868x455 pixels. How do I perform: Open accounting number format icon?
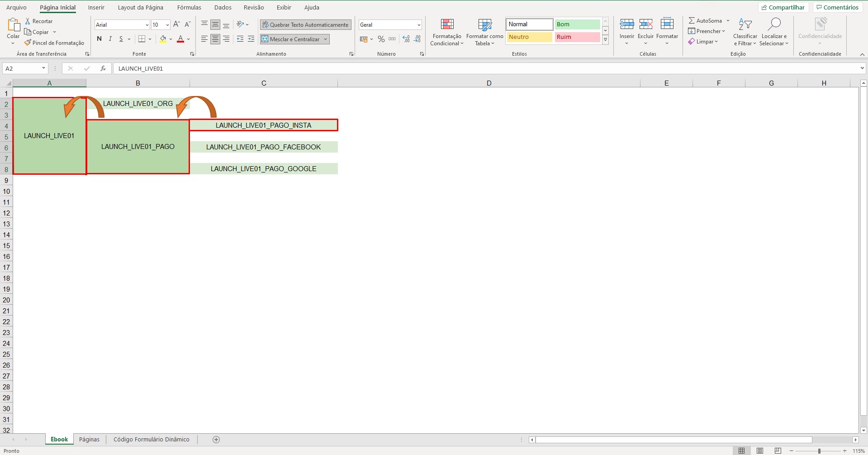[364, 39]
